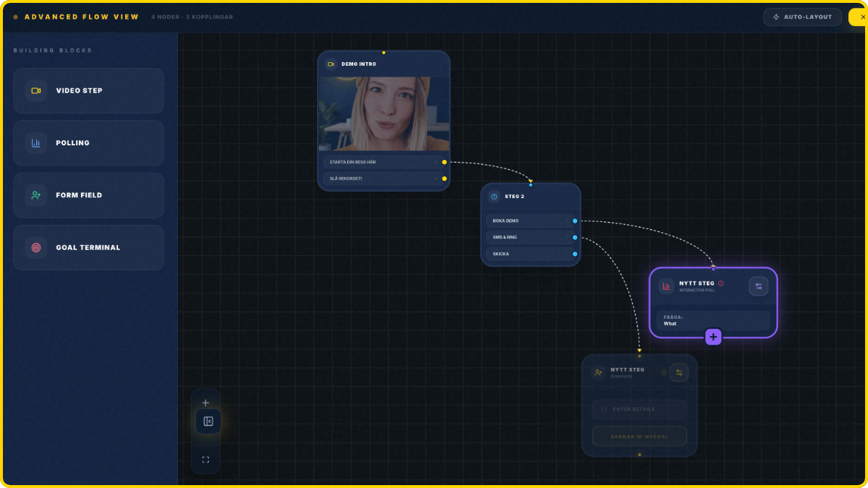Open settings on the Form Node
This screenshot has height=488, width=868.
click(679, 372)
